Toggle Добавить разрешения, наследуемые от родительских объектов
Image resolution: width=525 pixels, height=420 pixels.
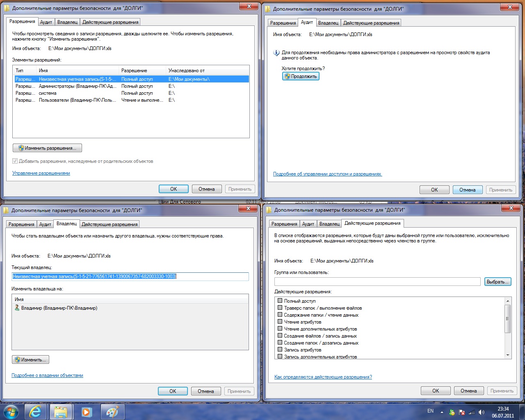coord(15,161)
